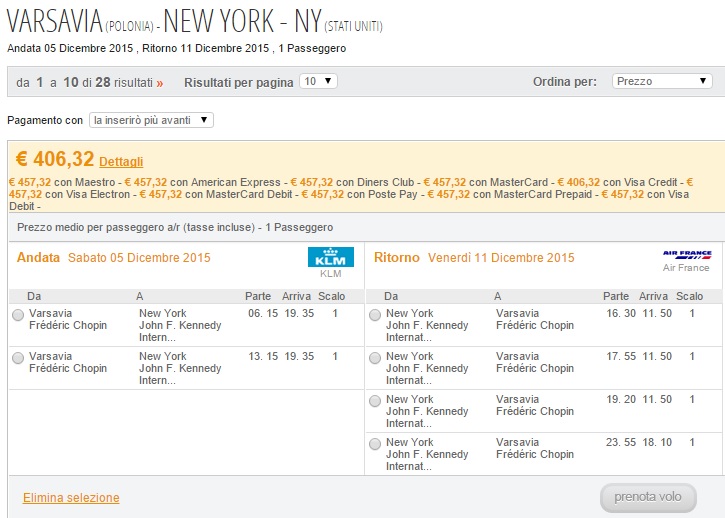Select the 06.15 Varsavia departure flight
Viewport: 725px width, 518px height.
click(18, 315)
